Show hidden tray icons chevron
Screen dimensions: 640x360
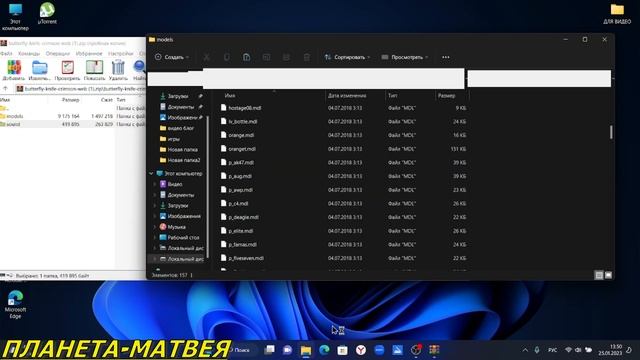click(x=525, y=350)
